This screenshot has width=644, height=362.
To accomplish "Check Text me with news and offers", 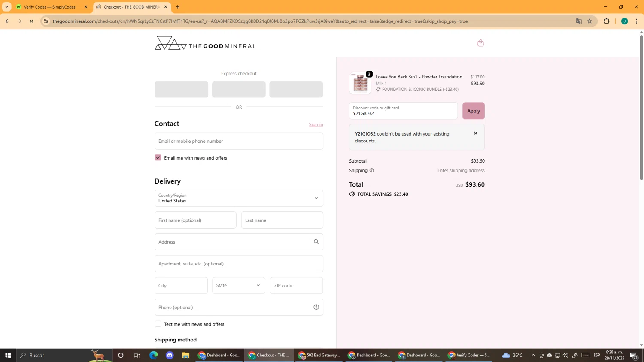I will (158, 324).
